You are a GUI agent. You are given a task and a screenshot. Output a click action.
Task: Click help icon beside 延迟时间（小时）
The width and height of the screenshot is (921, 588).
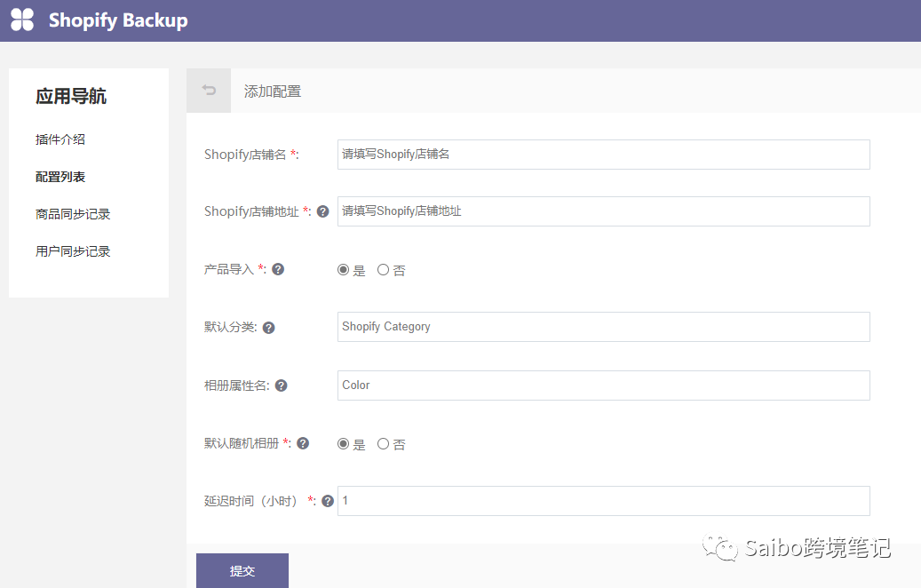pyautogui.click(x=327, y=500)
